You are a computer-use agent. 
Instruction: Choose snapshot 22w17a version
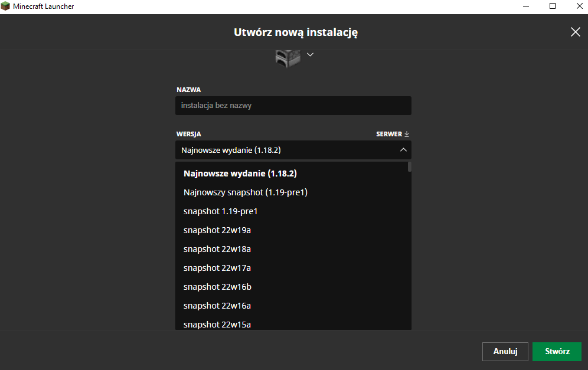(x=292, y=268)
